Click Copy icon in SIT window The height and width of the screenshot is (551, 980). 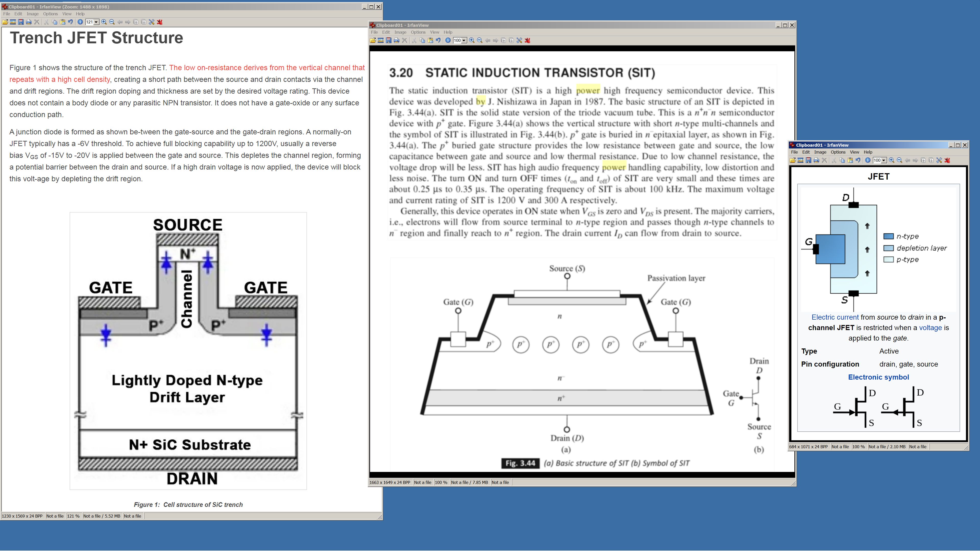pos(422,40)
